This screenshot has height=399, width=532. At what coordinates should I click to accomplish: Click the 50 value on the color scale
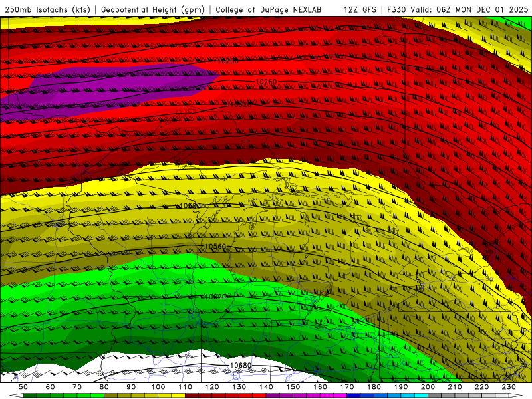tap(23, 387)
